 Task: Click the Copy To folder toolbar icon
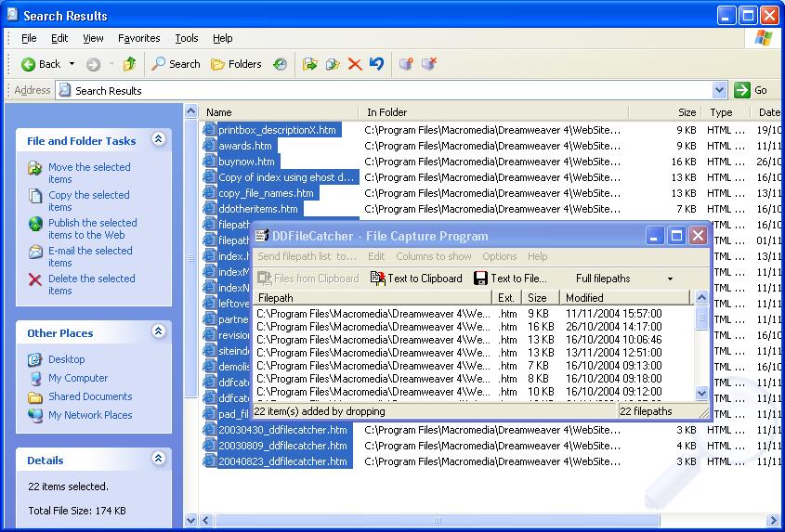(x=333, y=64)
